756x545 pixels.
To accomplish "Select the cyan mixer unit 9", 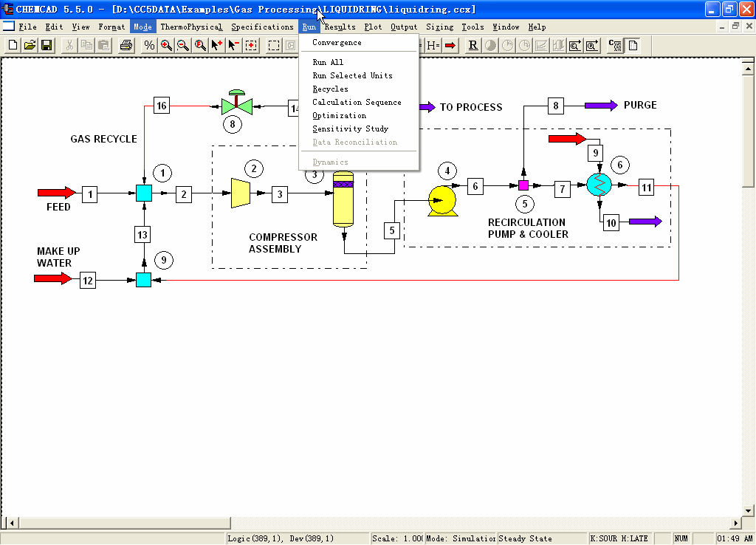I will pos(144,280).
